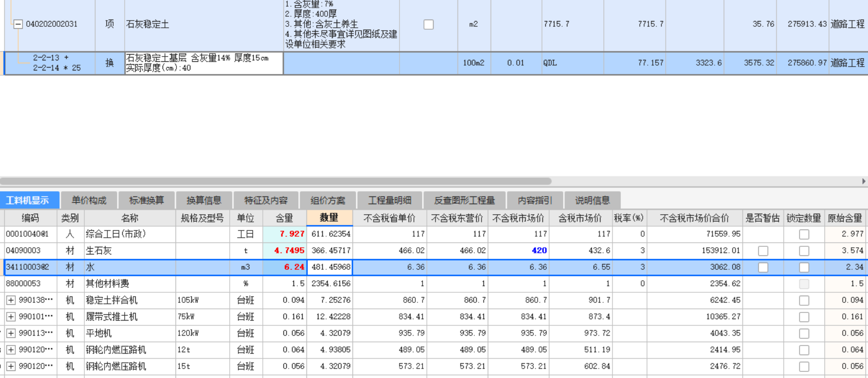Click the 规格及型号 column header
This screenshot has width=868, height=378.
click(202, 218)
